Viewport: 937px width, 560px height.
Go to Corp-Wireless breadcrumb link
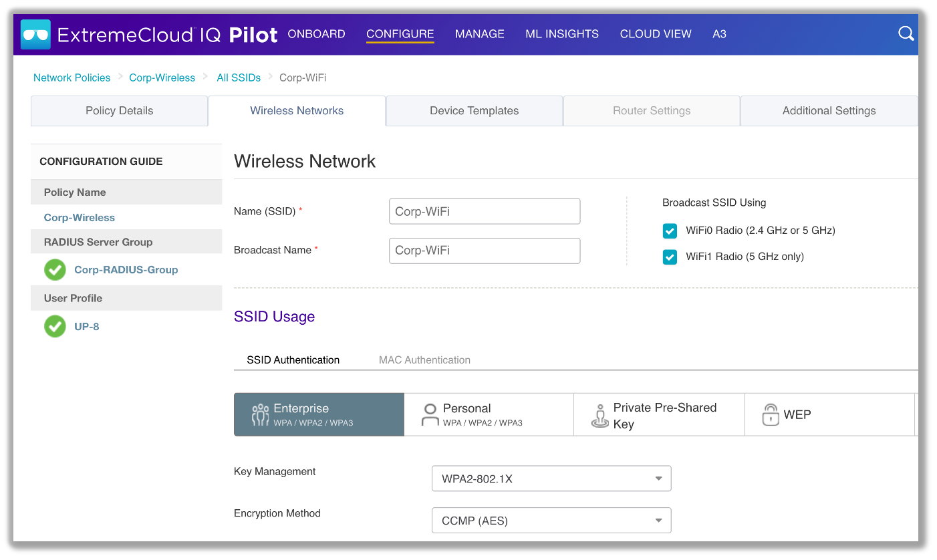[162, 78]
